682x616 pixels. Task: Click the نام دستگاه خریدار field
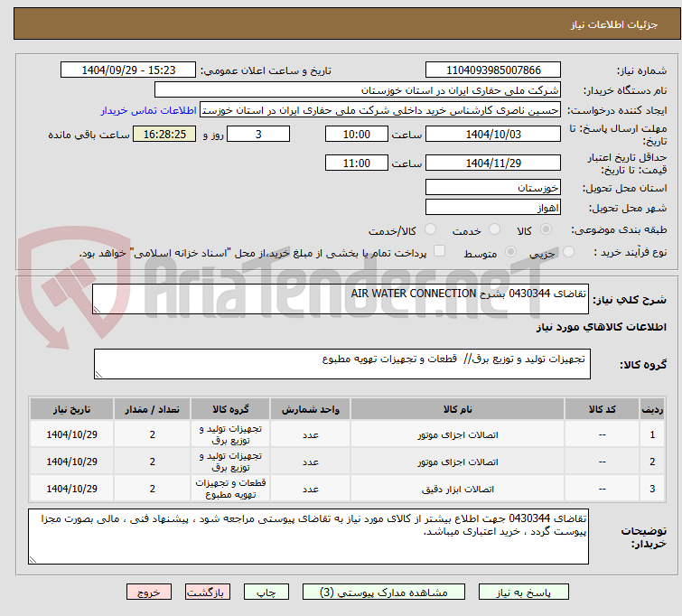click(x=357, y=90)
